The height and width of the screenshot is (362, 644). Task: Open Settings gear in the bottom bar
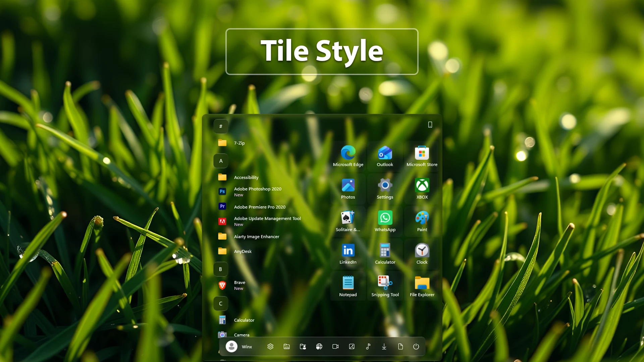click(270, 347)
